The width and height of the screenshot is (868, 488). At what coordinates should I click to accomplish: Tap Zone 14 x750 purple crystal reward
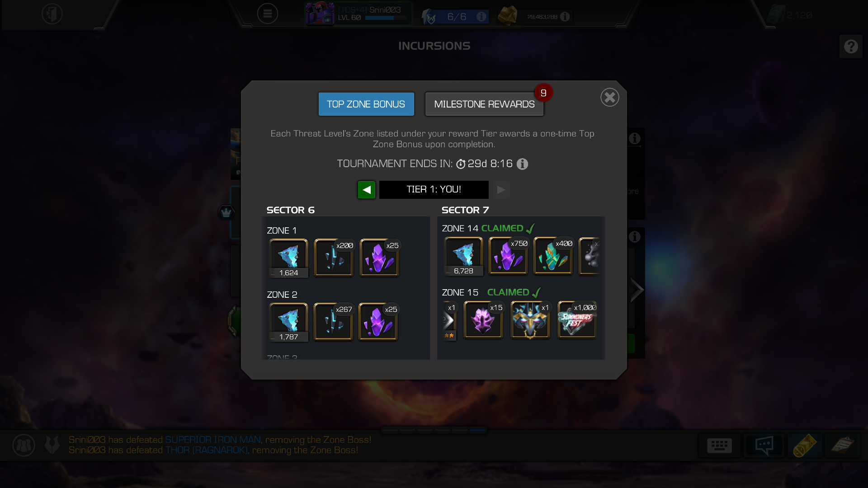(508, 256)
